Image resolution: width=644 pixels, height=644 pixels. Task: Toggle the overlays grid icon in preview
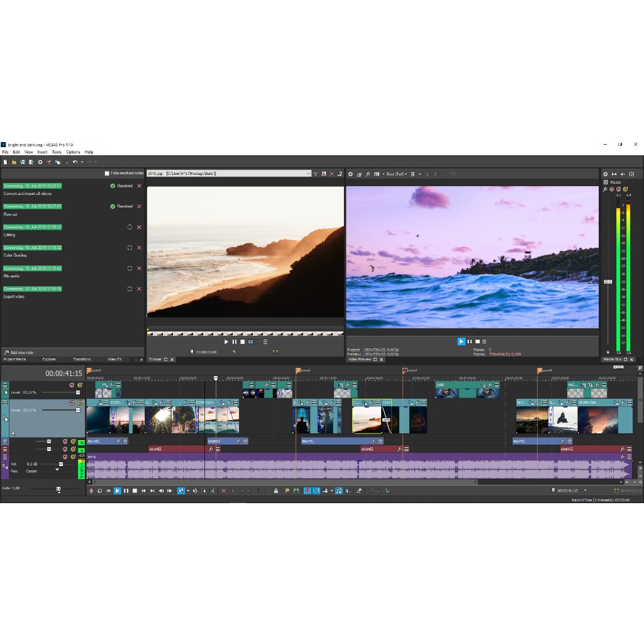(413, 174)
